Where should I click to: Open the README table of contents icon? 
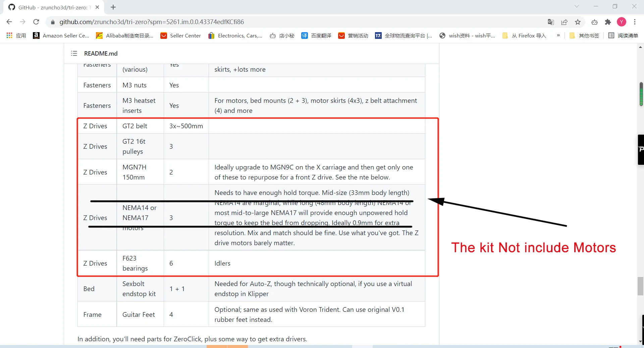click(74, 53)
